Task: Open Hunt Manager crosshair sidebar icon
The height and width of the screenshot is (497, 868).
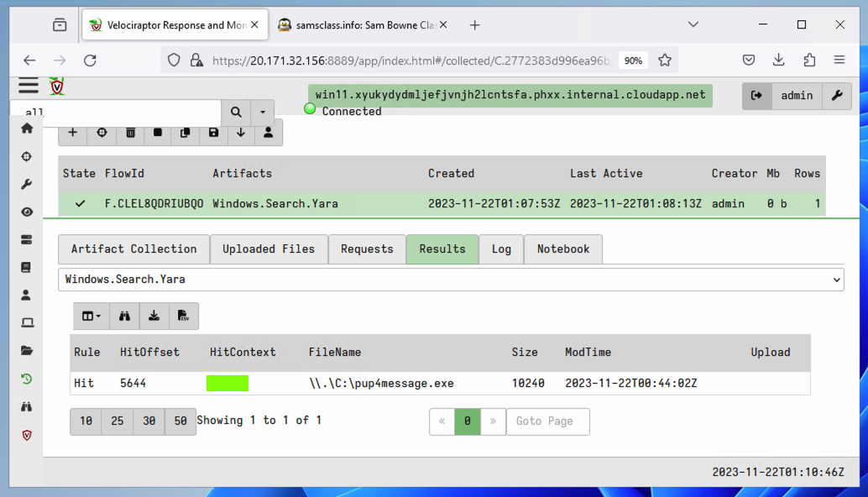Action: [x=27, y=157]
